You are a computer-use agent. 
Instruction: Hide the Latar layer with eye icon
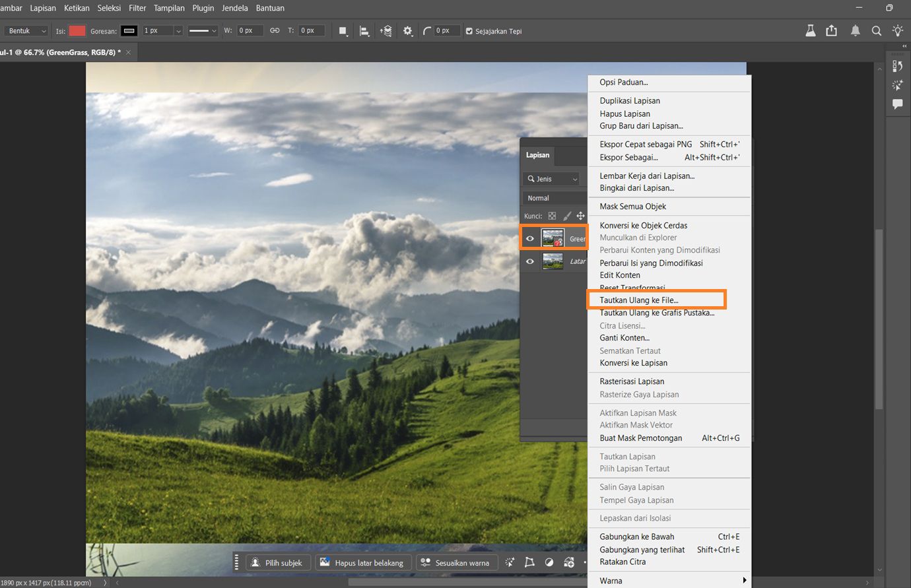(x=530, y=261)
